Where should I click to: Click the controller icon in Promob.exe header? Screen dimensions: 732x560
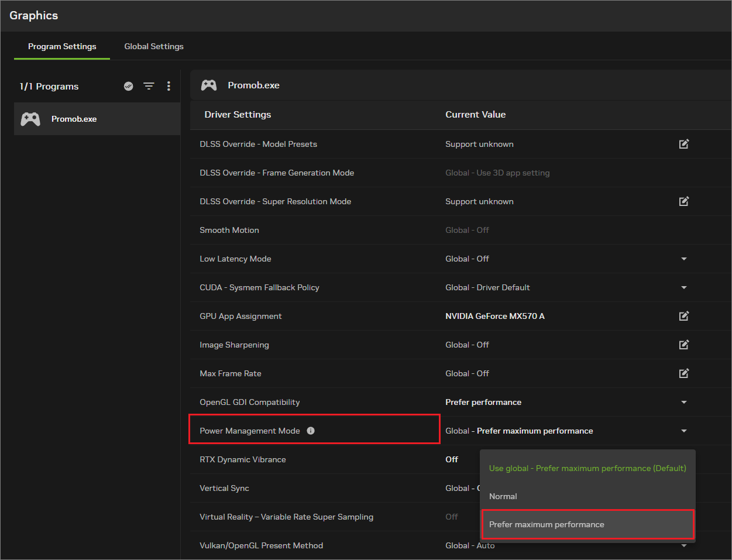(x=209, y=85)
